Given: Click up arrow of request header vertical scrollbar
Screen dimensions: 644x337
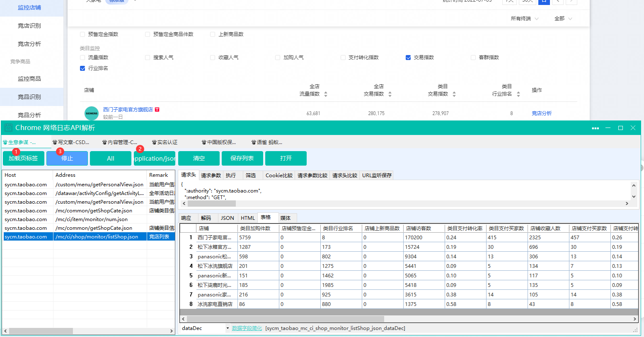Looking at the screenshot, I should [634, 185].
